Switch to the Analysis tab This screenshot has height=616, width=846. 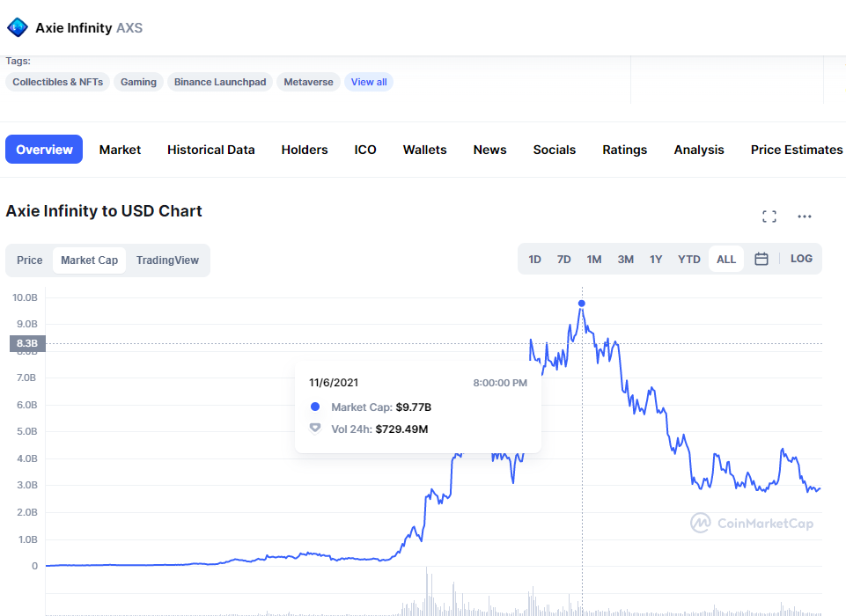coord(699,150)
